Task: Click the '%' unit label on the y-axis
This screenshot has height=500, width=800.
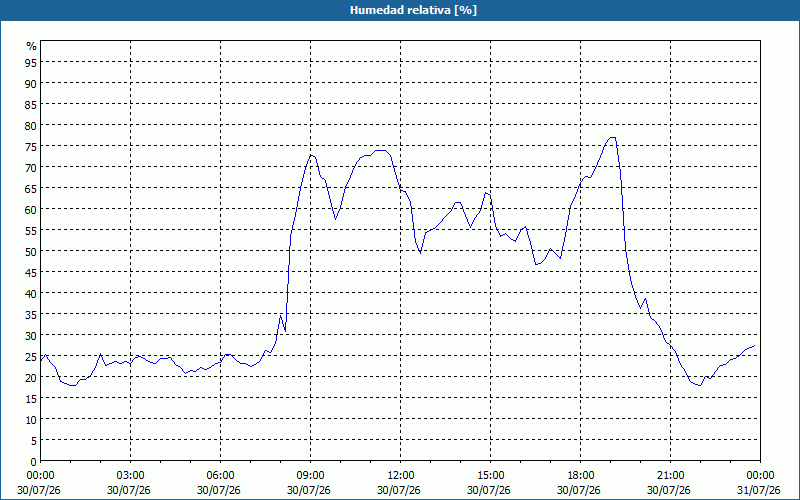Action: [32, 46]
